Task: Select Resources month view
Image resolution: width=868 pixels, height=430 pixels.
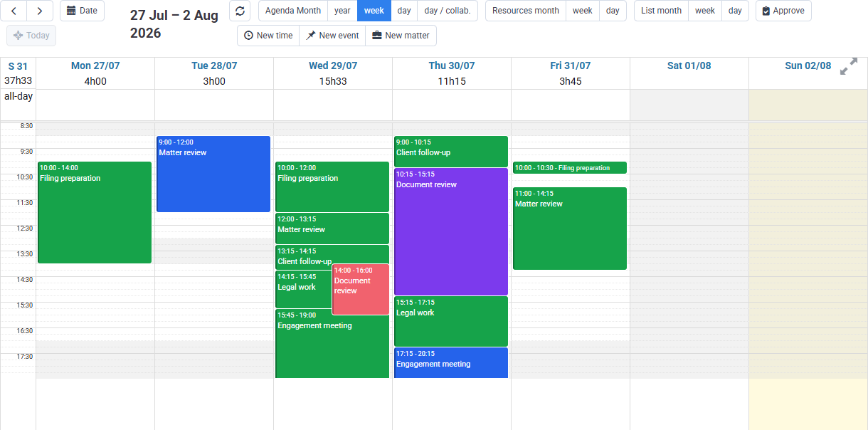Action: click(x=526, y=11)
